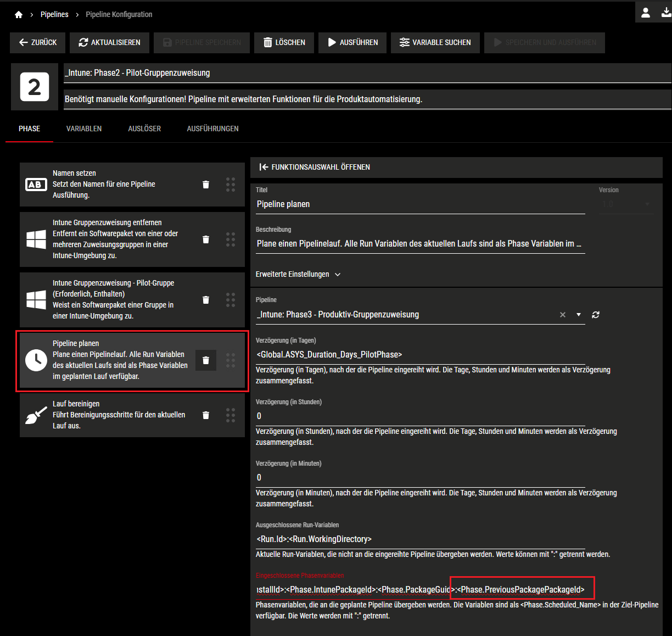Refresh the Pipeline list with reload icon
The width and height of the screenshot is (672, 636).
click(x=596, y=315)
